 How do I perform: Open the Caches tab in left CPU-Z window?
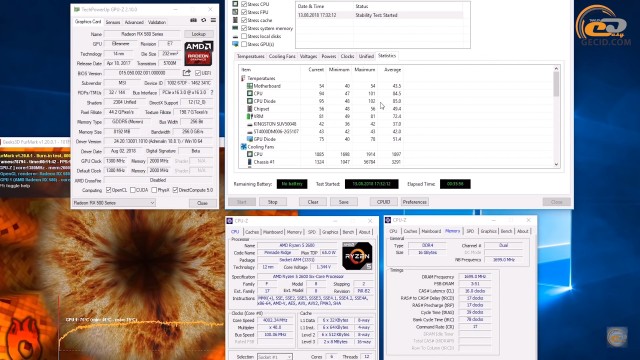(252, 232)
